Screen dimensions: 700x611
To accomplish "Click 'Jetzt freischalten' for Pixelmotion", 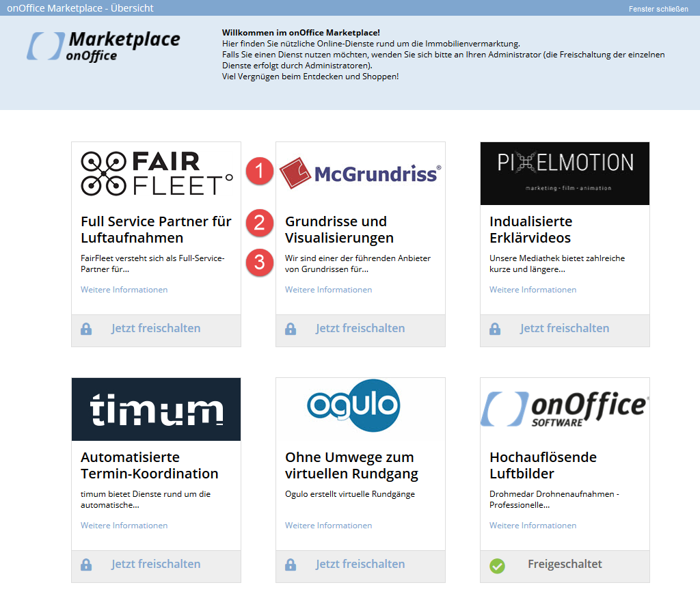I will pos(565,329).
